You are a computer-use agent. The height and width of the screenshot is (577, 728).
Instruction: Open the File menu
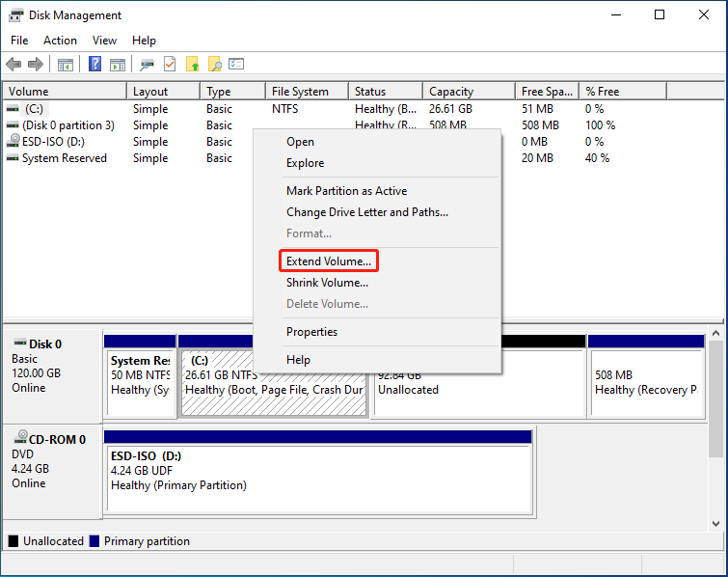click(19, 41)
